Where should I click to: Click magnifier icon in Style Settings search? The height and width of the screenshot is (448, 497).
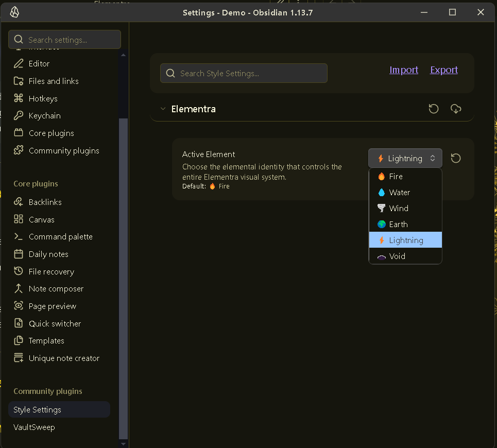(x=170, y=73)
